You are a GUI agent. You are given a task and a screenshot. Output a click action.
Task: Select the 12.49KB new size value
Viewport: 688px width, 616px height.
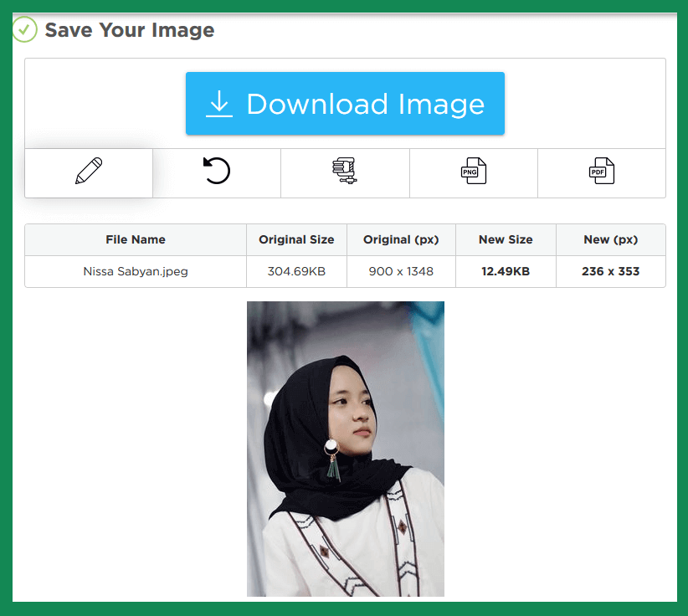coord(506,271)
